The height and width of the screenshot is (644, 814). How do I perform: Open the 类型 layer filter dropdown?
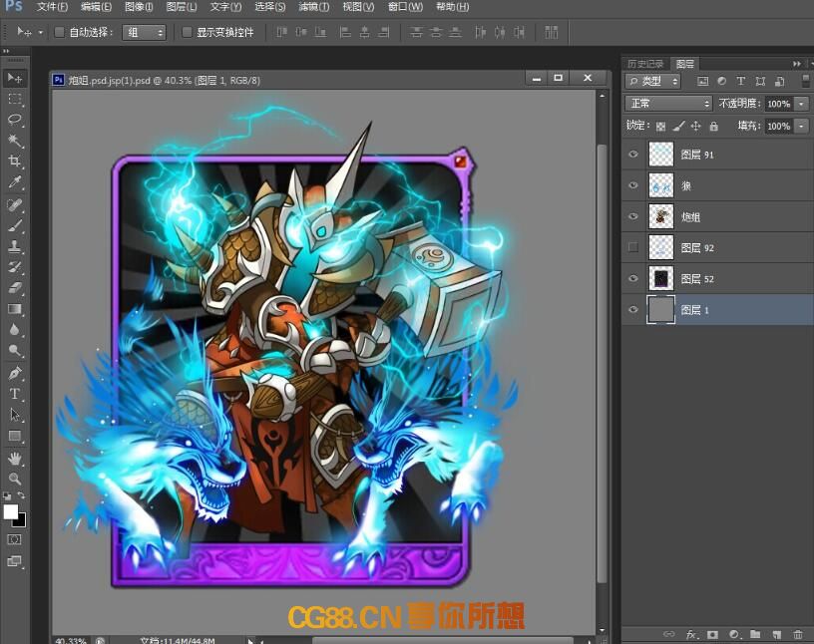(652, 81)
